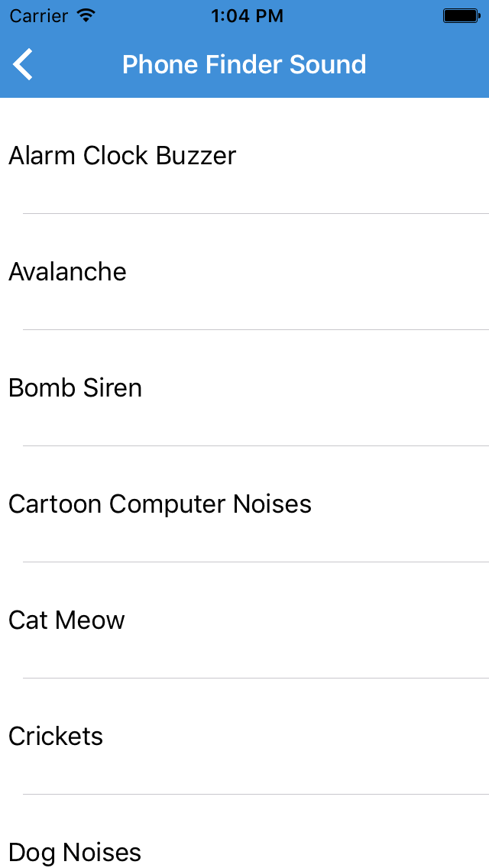The height and width of the screenshot is (868, 489).
Task: Choose Avalanche as the finder sound
Action: pos(244,272)
